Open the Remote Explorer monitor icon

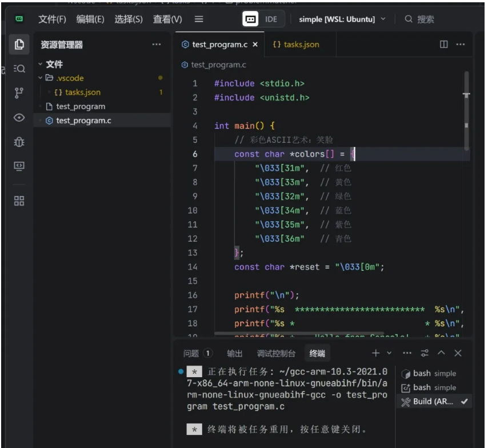19,166
